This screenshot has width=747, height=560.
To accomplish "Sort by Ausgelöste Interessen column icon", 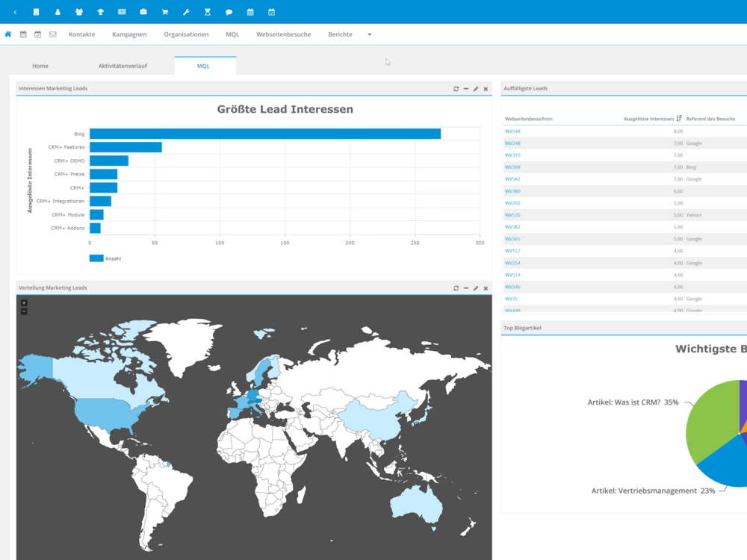I will pyautogui.click(x=679, y=119).
